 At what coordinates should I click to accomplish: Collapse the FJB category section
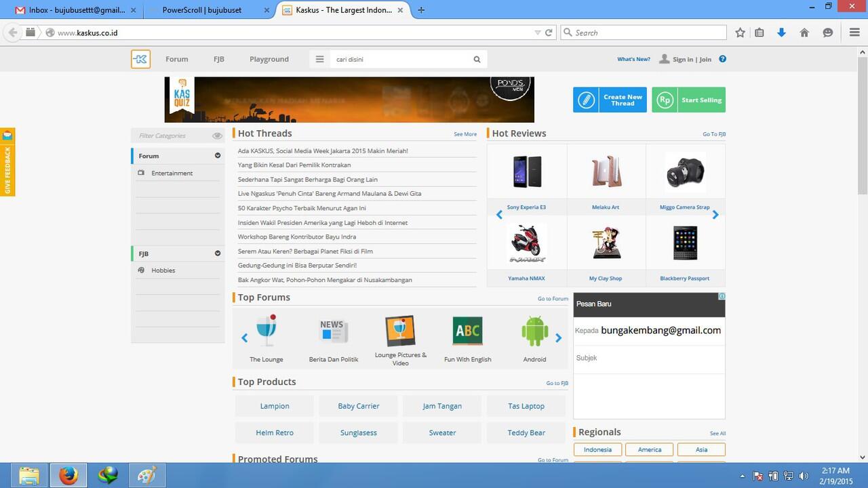tap(218, 253)
